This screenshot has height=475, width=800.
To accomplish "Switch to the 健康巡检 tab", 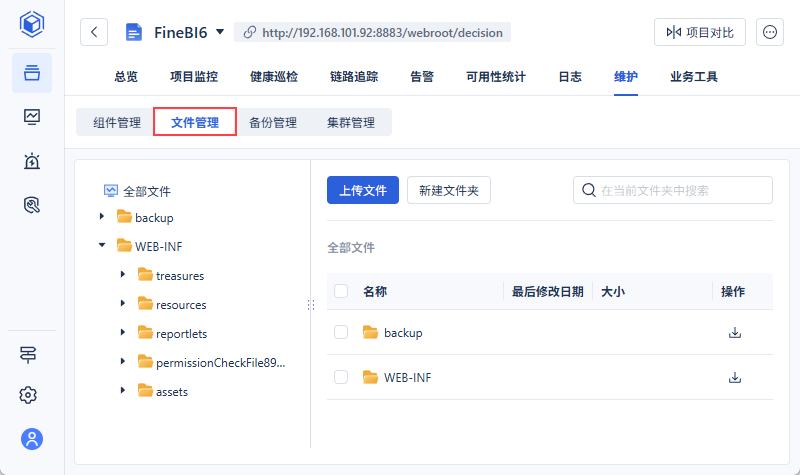I will click(274, 77).
